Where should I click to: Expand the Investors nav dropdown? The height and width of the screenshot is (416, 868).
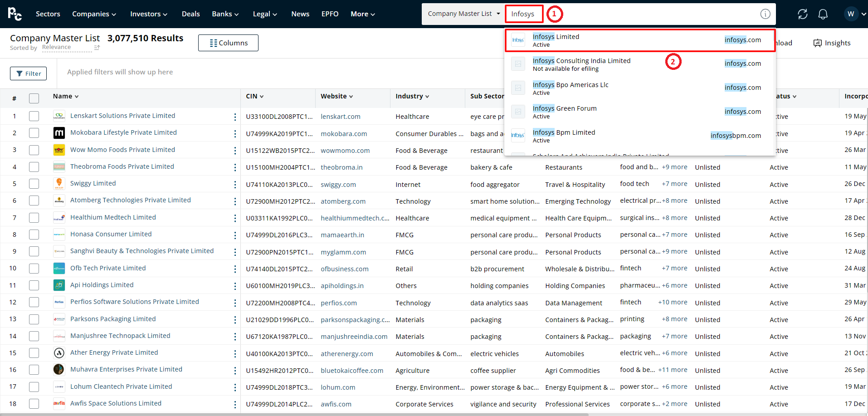149,14
